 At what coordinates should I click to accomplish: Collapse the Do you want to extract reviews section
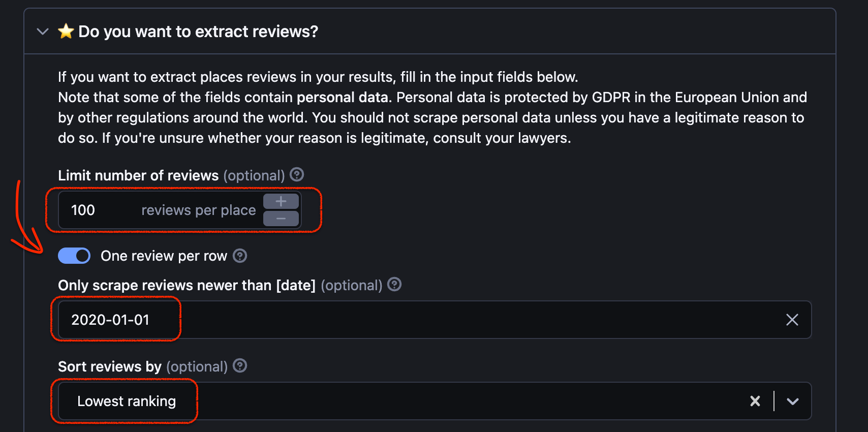[43, 31]
